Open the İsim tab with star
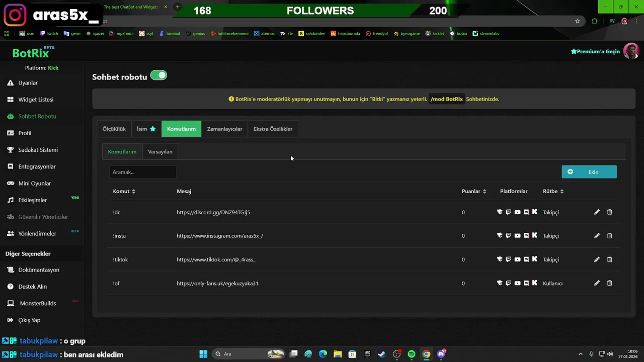Viewport: 644px width, 362px height. click(x=146, y=129)
